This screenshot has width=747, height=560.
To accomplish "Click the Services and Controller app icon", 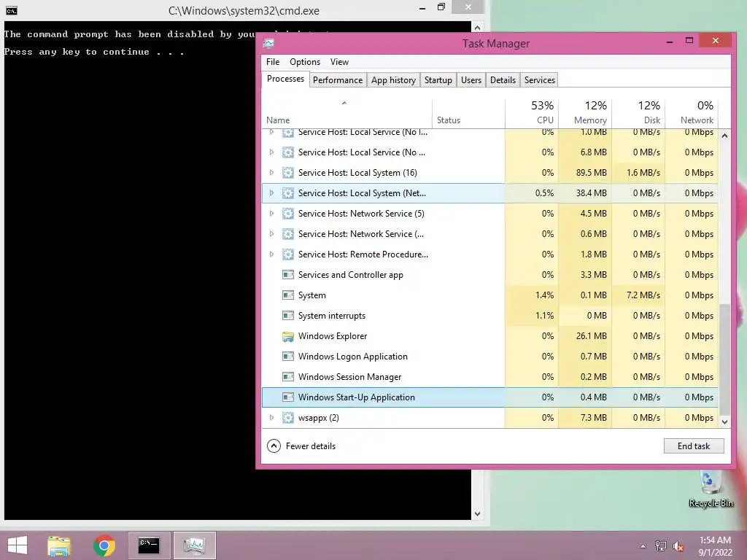I will pyautogui.click(x=287, y=275).
